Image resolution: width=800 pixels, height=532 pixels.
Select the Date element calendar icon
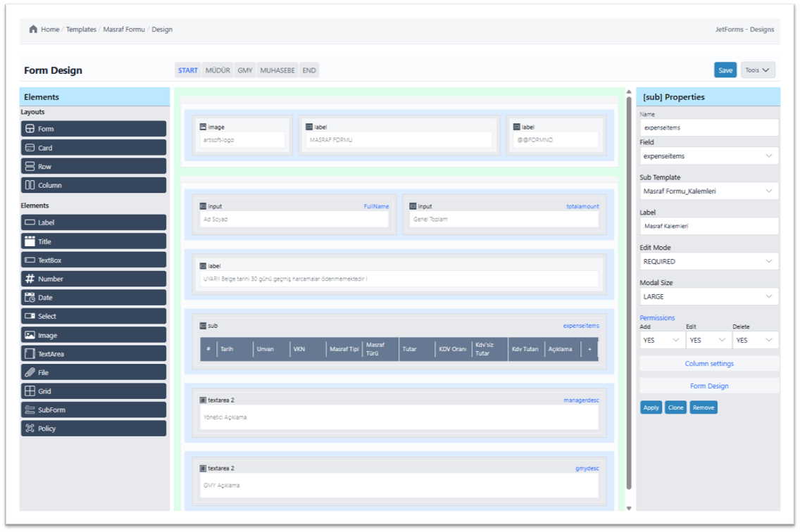(30, 298)
